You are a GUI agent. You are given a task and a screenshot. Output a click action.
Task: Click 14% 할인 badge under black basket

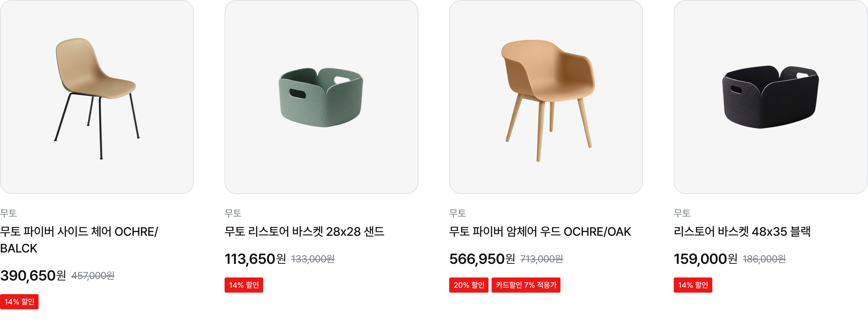point(693,285)
